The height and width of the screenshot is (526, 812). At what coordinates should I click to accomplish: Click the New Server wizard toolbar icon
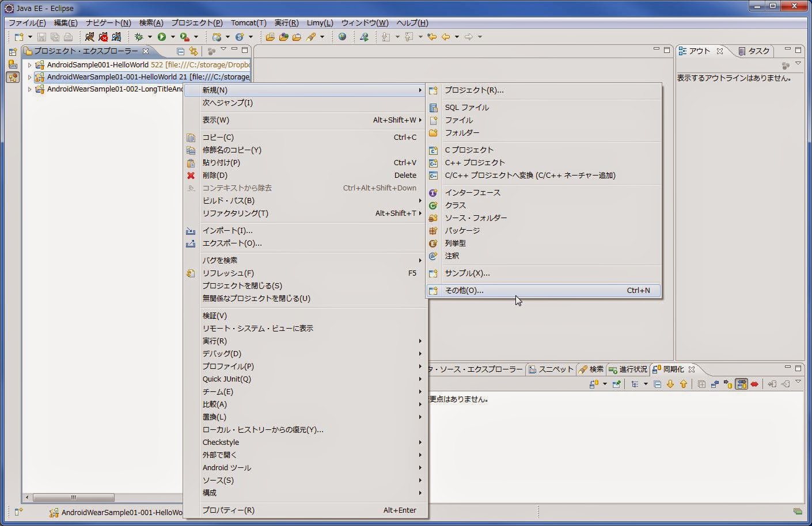point(217,37)
